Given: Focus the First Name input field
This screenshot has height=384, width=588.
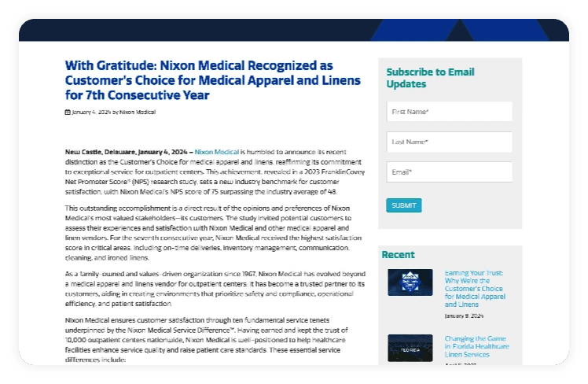Looking at the screenshot, I should 449,112.
